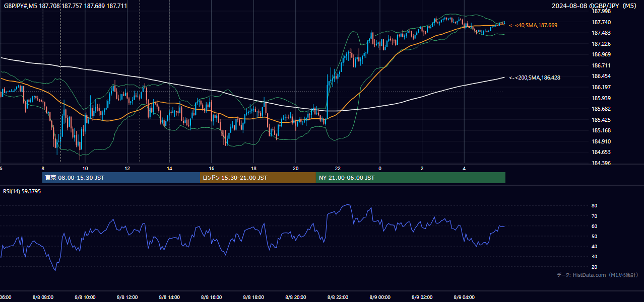The image size is (644, 302).
Task: Click the 8/8 14:00 time label
Action: pyautogui.click(x=169, y=297)
